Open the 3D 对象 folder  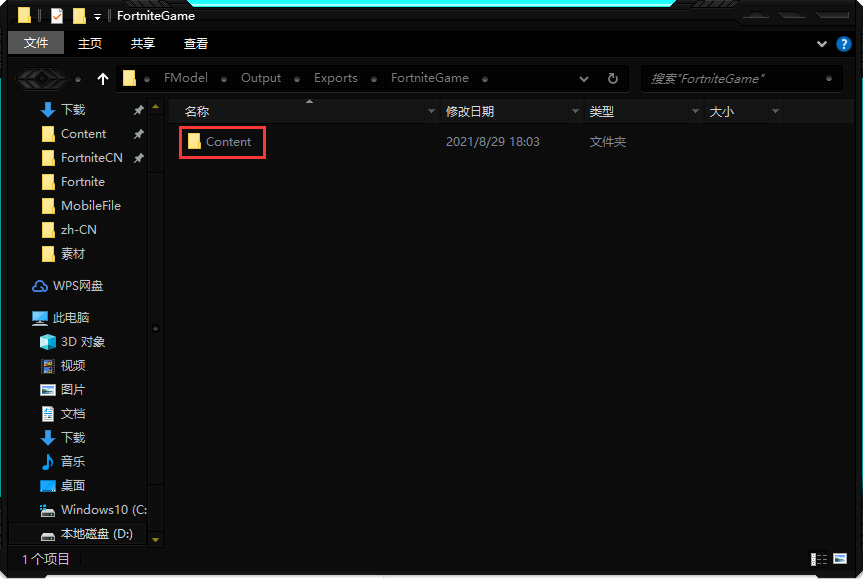pos(83,342)
